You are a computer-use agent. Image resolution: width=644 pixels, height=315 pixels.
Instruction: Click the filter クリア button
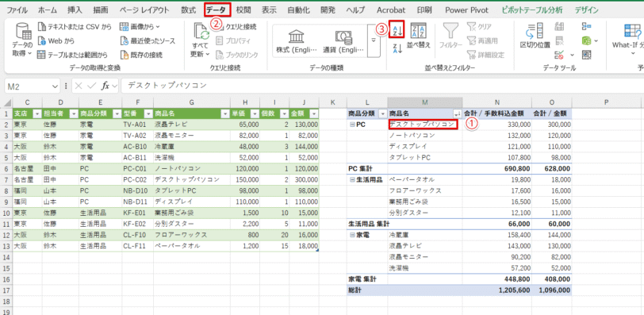point(479,27)
